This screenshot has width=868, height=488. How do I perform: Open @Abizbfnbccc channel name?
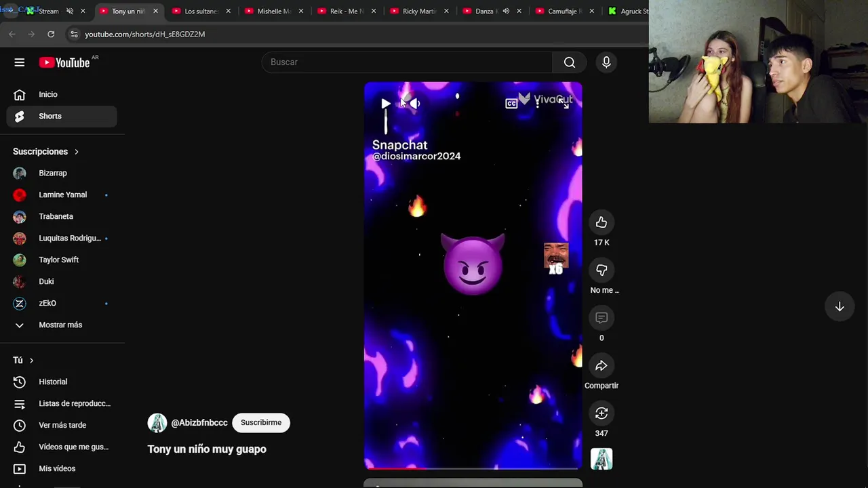pyautogui.click(x=199, y=423)
